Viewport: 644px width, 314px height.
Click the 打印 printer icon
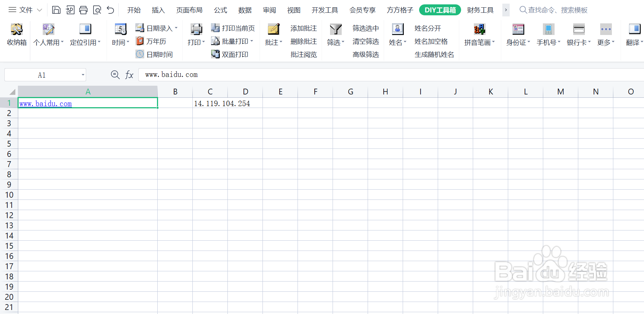(x=196, y=29)
